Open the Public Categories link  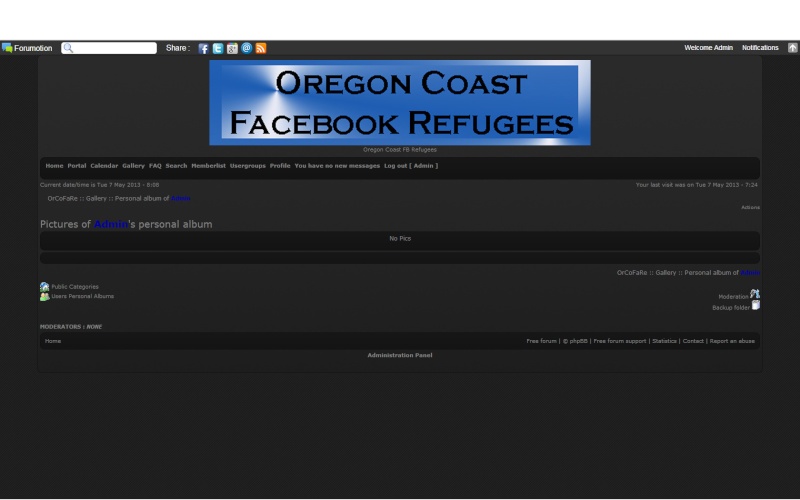click(x=74, y=287)
